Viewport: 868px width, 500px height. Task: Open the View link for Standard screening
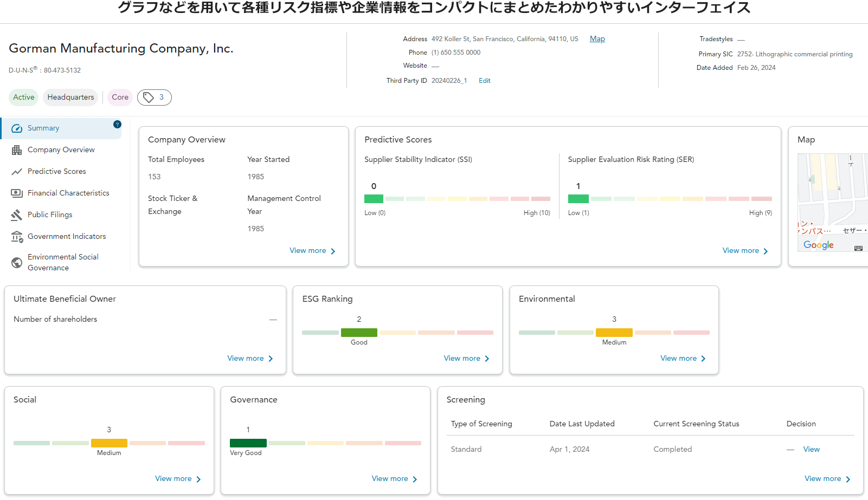click(812, 450)
